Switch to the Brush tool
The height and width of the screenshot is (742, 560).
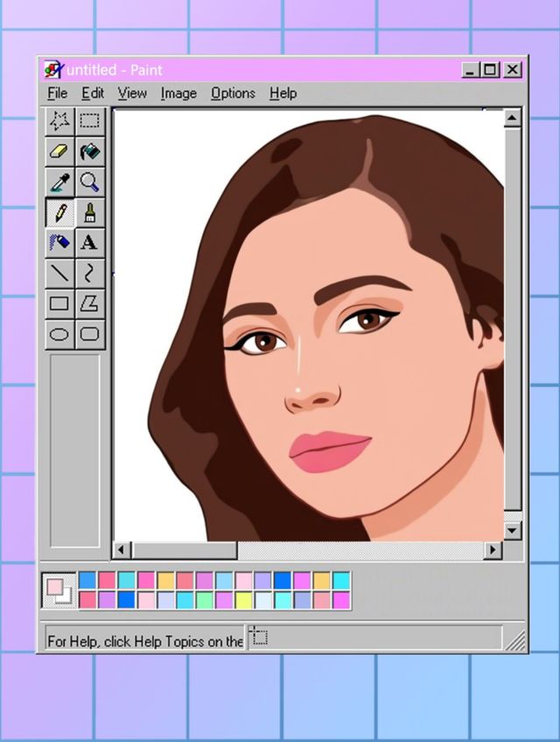point(89,213)
